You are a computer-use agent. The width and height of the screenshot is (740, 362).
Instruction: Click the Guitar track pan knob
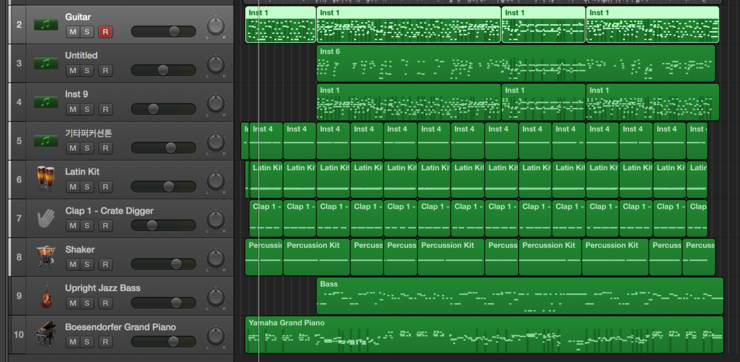pos(216,26)
